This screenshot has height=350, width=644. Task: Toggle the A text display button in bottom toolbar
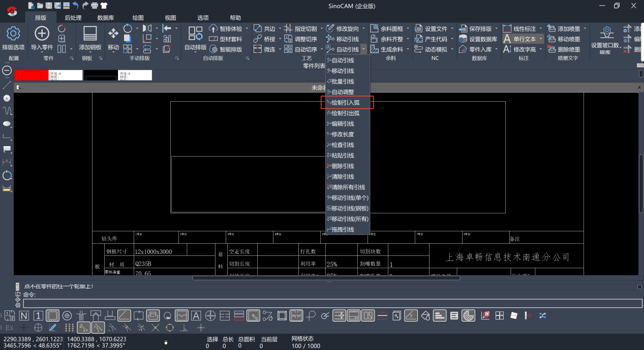pyautogui.click(x=196, y=316)
